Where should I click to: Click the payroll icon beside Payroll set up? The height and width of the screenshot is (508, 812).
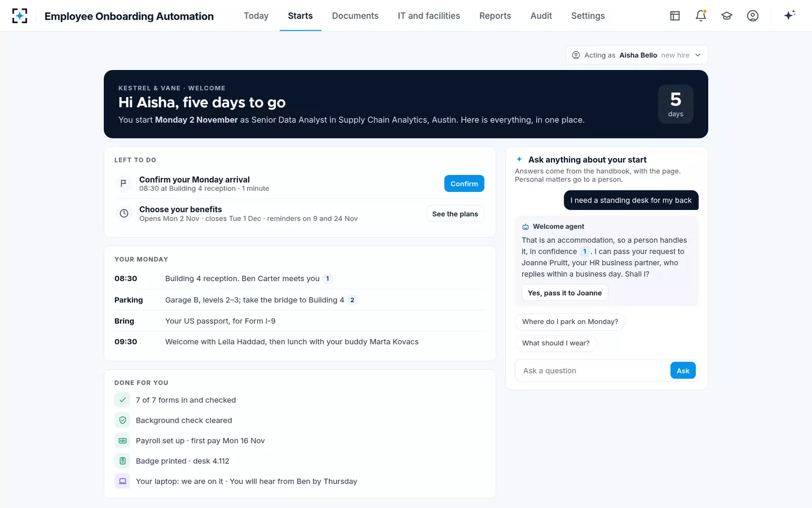tap(122, 440)
